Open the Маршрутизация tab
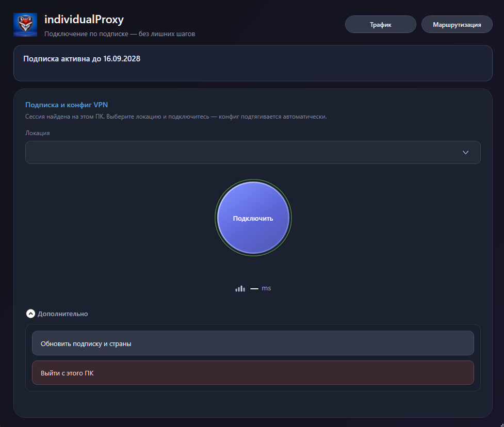504x427 pixels. (457, 24)
